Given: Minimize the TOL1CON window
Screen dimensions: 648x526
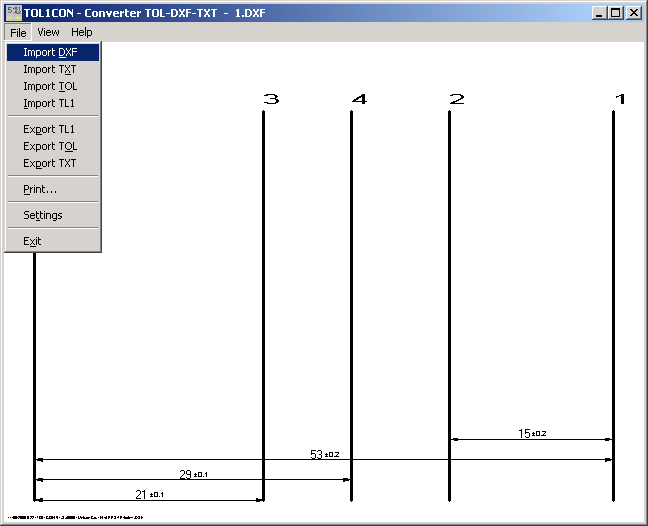Looking at the screenshot, I should (598, 13).
